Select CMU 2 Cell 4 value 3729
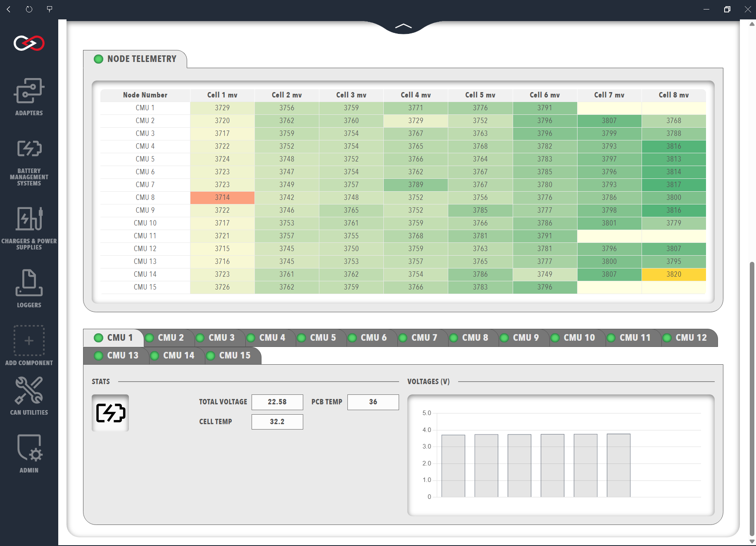 (416, 121)
